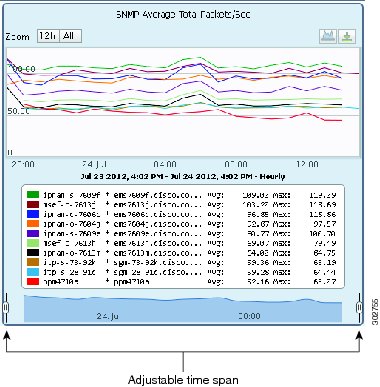Click the 20:00 label in the navigator

pos(249,316)
